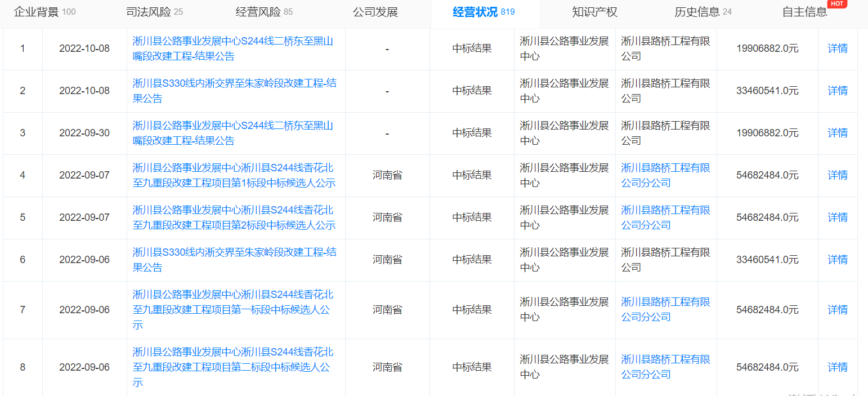Select amount 19906882.0元 in row 1
868x396 pixels.
click(x=767, y=48)
